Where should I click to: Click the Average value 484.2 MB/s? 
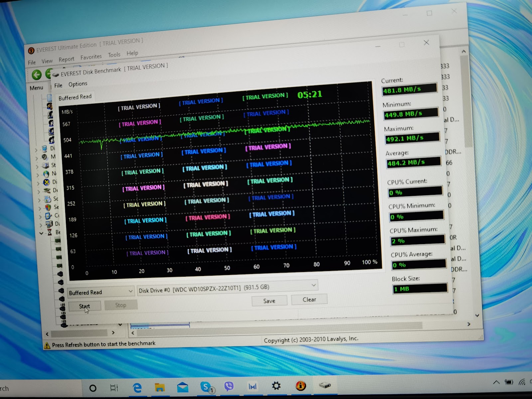click(x=414, y=162)
